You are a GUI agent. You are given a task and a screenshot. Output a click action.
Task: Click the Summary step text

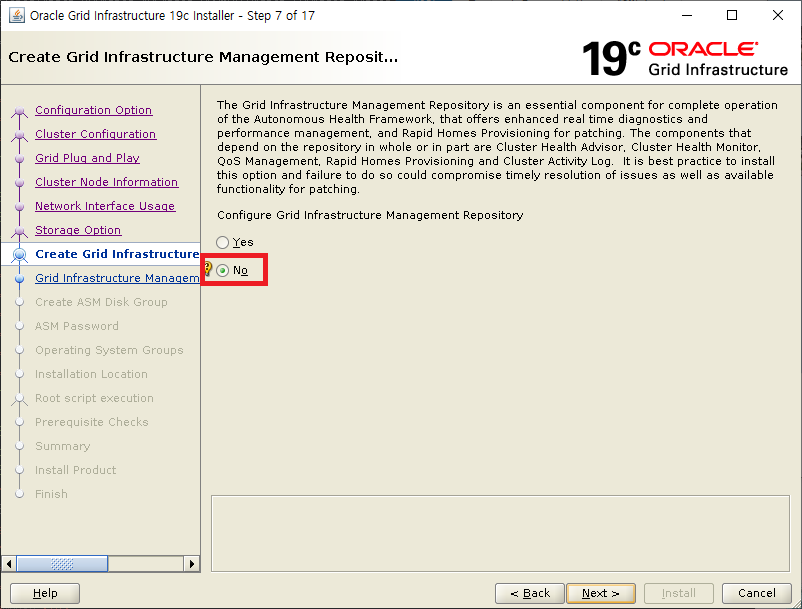(x=62, y=446)
